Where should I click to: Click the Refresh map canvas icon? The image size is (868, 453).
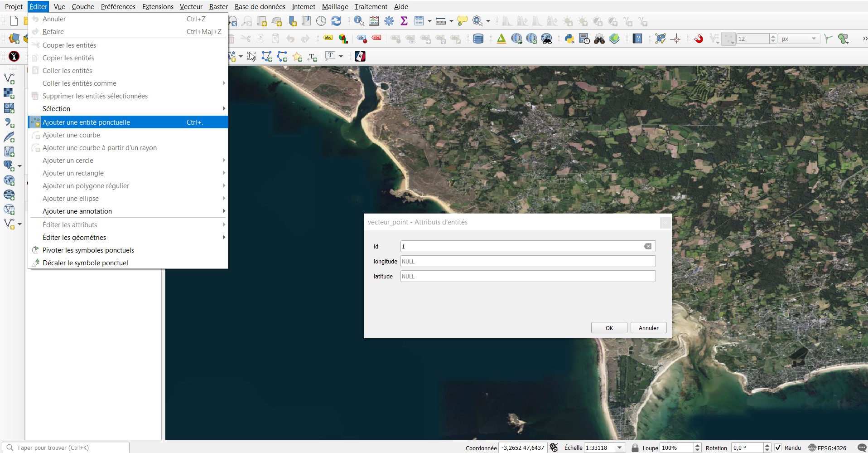tap(336, 21)
